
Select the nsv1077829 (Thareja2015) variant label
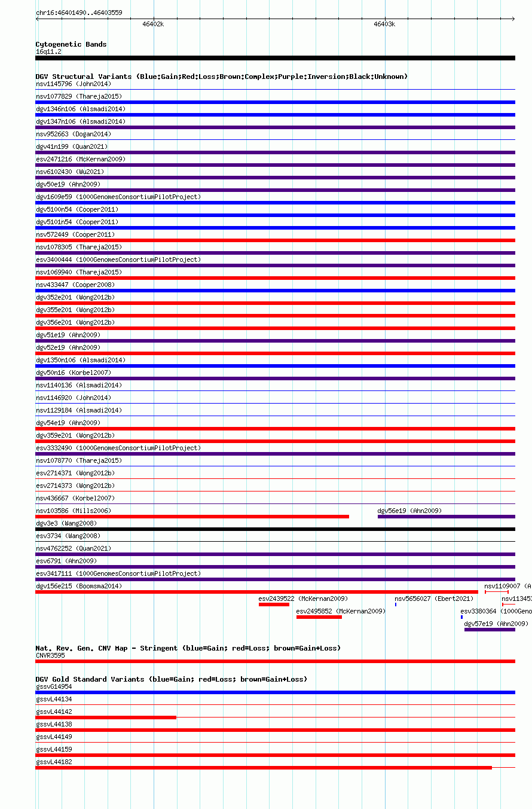pyautogui.click(x=79, y=96)
